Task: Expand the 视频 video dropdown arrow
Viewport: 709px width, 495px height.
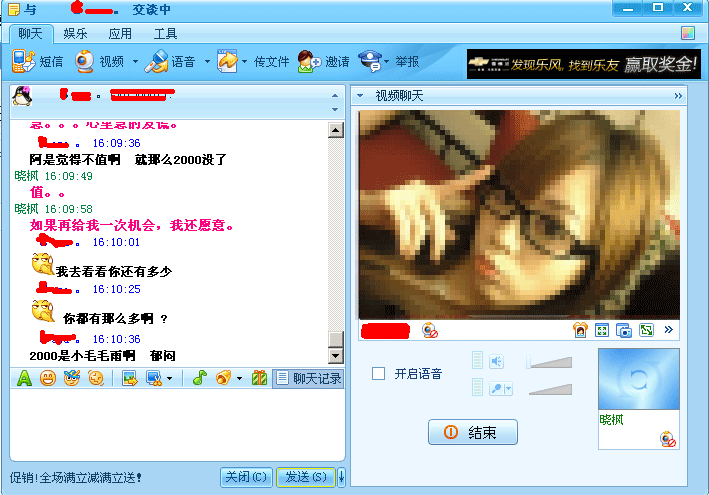Action: tap(133, 62)
